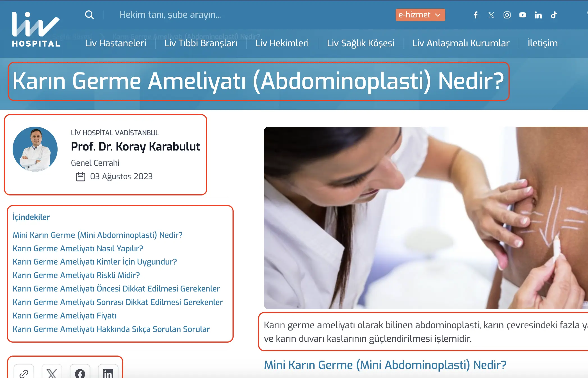Open the Liv Hekimleri menu
The image size is (588, 378).
pos(282,43)
